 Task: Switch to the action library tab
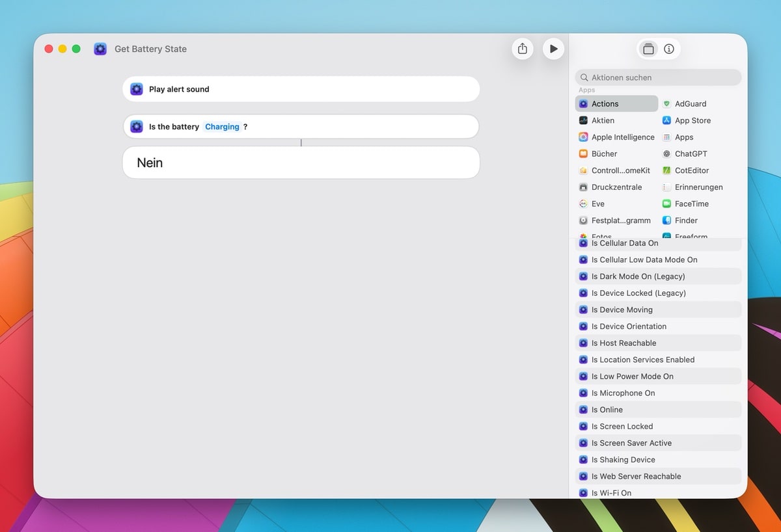click(x=648, y=48)
